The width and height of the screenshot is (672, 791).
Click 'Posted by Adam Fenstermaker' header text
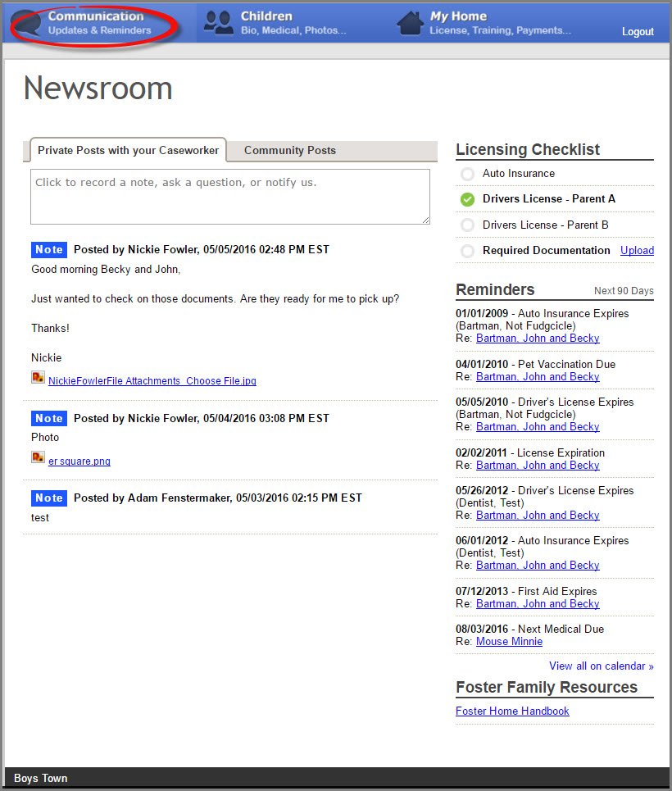(x=218, y=498)
